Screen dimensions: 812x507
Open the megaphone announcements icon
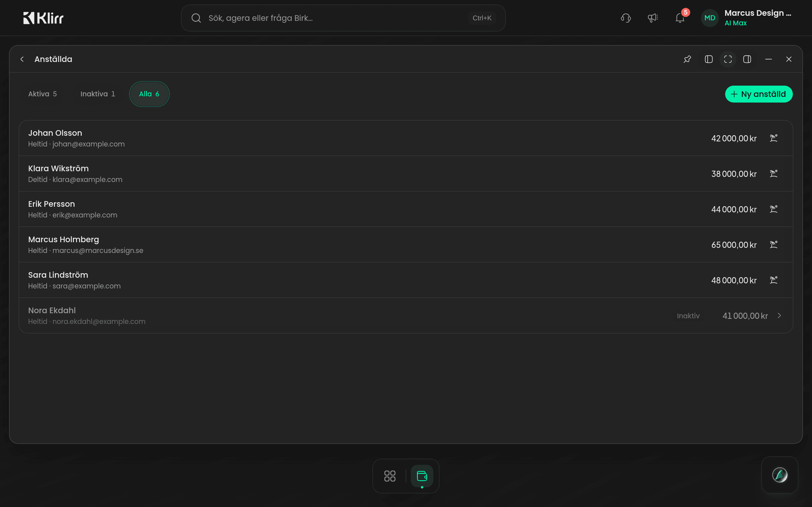(653, 18)
